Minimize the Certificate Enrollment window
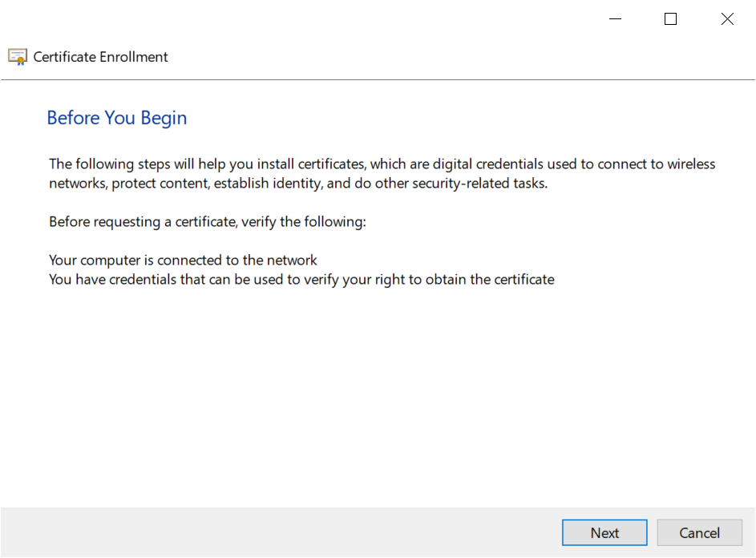756x558 pixels. 615,19
